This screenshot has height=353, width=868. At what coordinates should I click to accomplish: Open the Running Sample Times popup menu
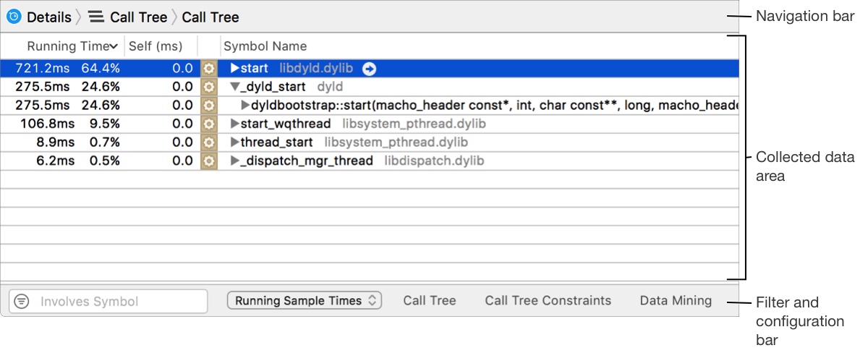pos(304,301)
